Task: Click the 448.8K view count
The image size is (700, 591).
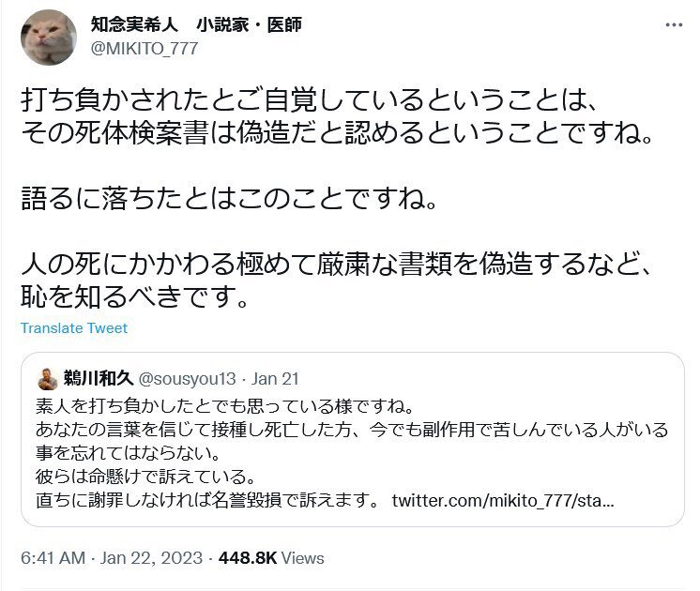Action: coord(247,558)
